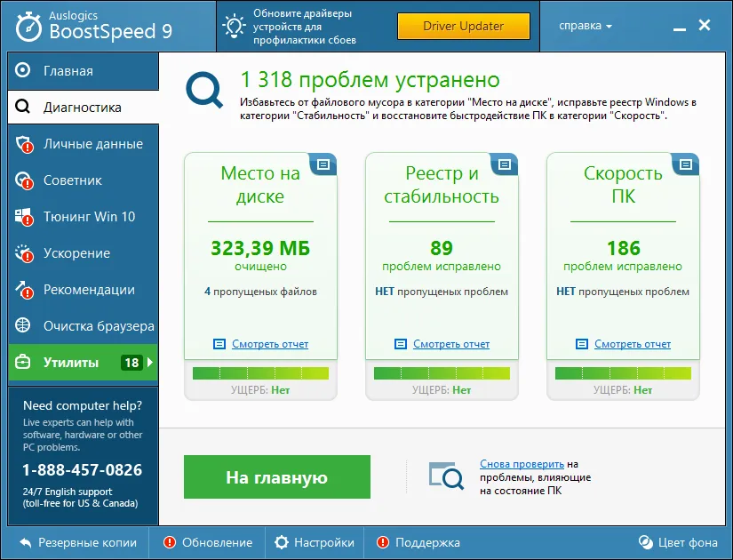Click the Личные данные shield icon
Screen dimensions: 733x560
point(24,144)
